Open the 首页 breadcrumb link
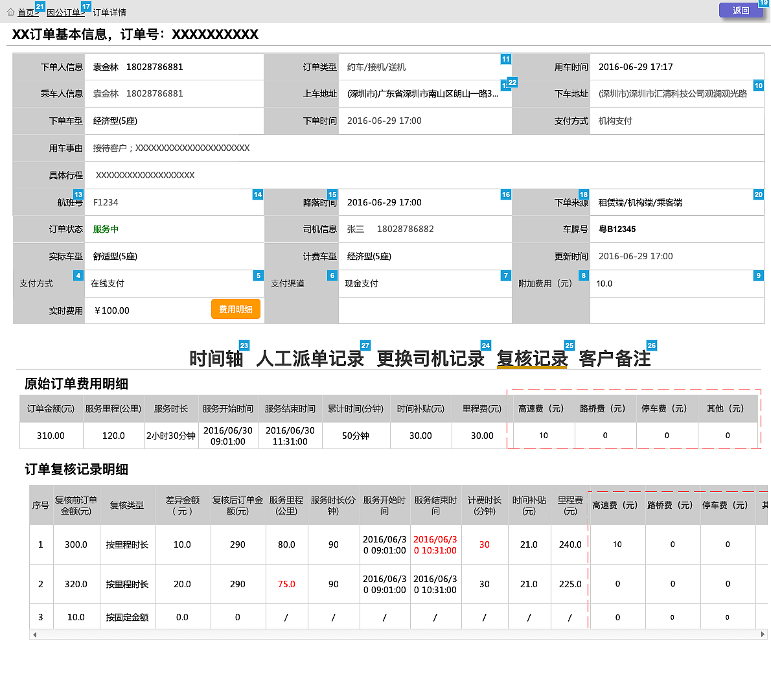 pyautogui.click(x=26, y=12)
